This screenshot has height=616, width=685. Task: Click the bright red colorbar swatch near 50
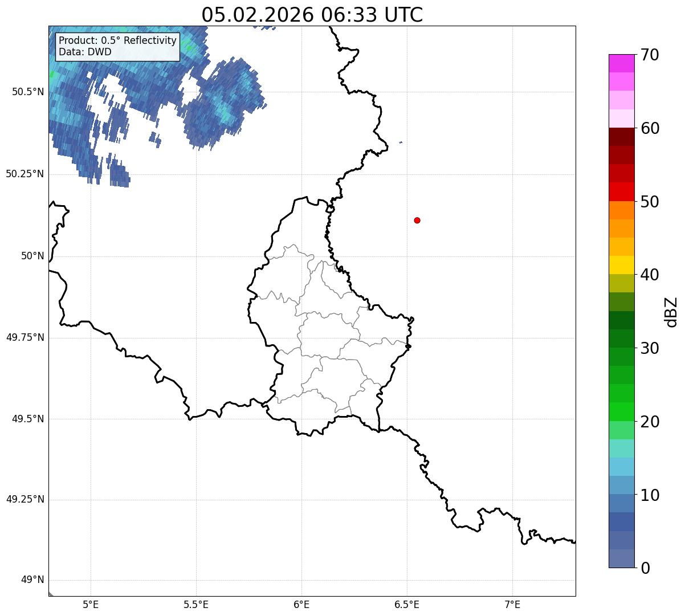tap(622, 192)
